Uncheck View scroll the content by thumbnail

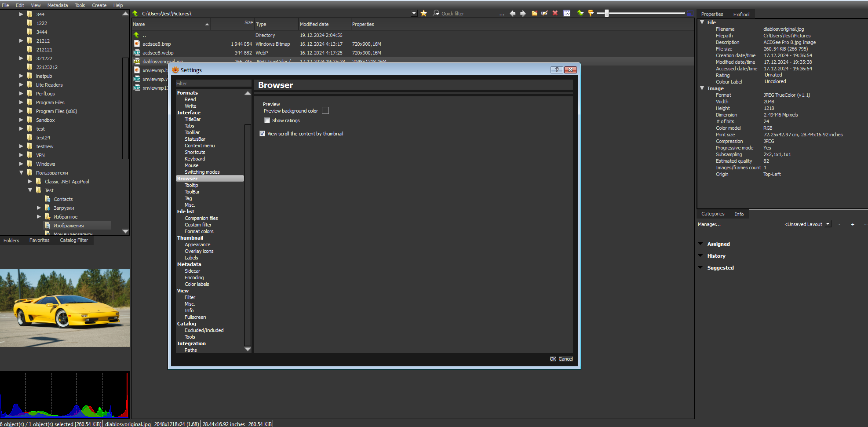coord(263,134)
